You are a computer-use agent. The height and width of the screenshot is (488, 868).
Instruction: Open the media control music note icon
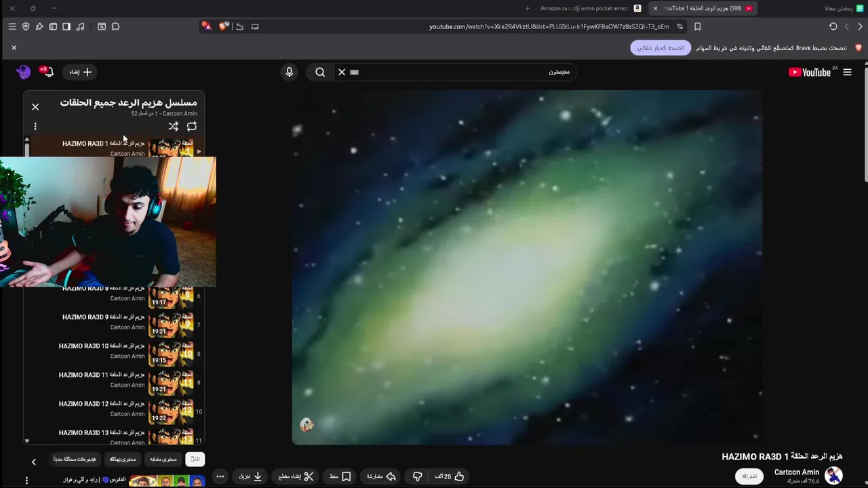click(x=81, y=26)
